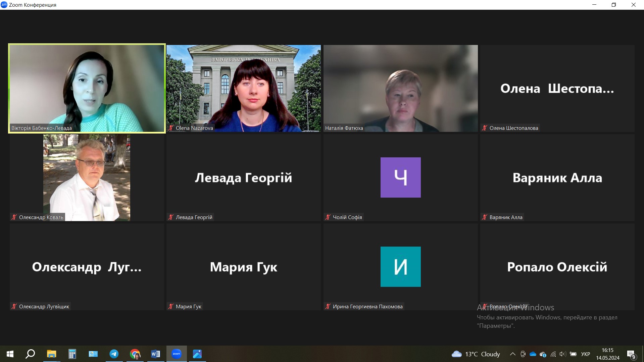Open the Calculator app in the taskbar

coord(72,354)
